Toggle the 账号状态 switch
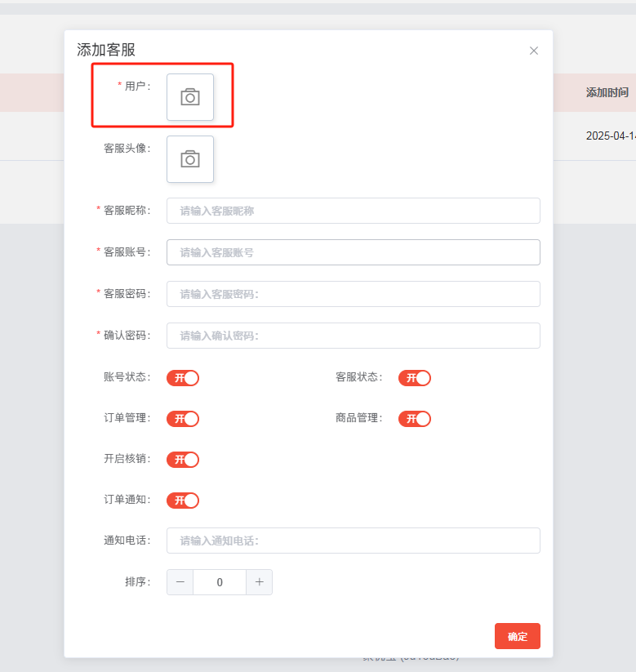Image resolution: width=636 pixels, height=672 pixels. 183,377
